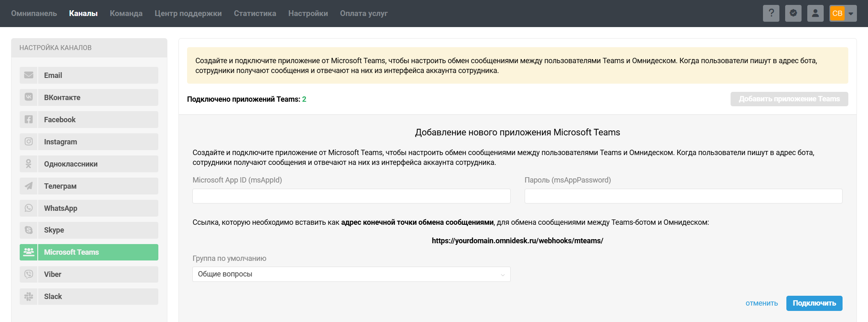Click Добавить приложение Teams button
868x322 pixels.
tap(789, 99)
